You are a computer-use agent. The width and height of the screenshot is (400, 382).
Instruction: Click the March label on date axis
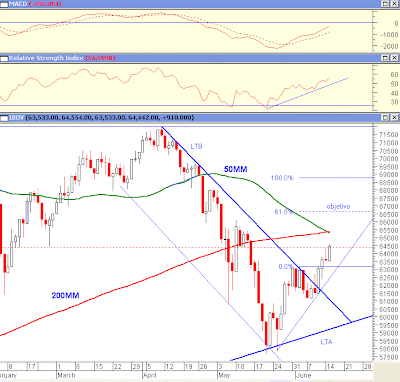(x=66, y=375)
